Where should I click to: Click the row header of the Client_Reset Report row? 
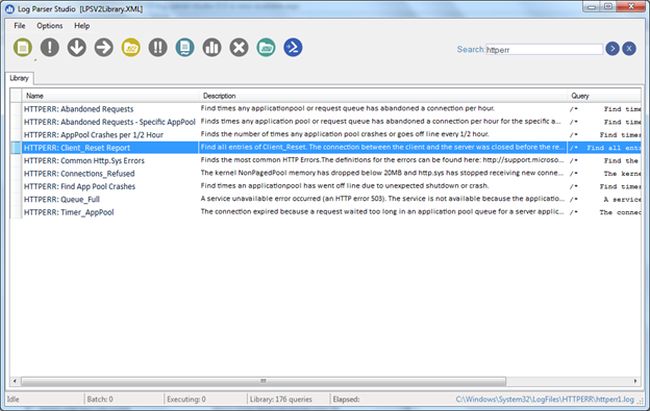tap(16, 148)
